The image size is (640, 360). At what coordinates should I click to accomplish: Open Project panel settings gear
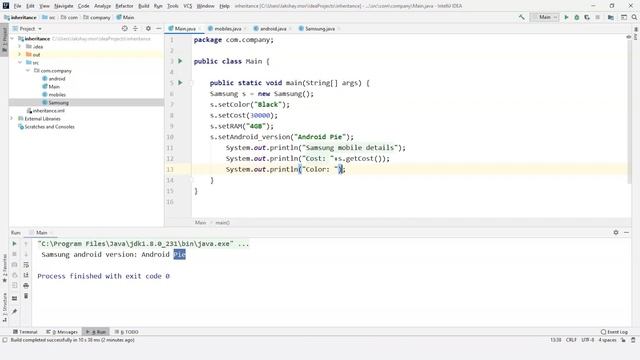click(148, 29)
